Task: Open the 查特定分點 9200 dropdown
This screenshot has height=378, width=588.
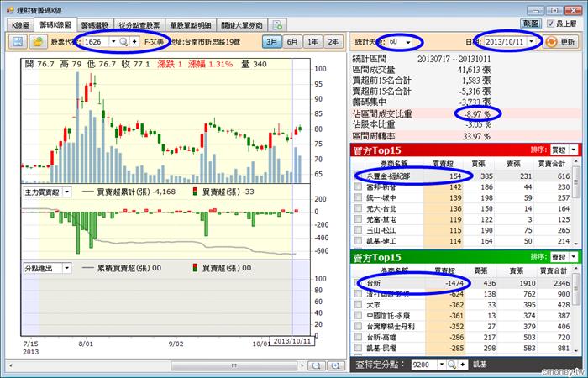Action: tap(442, 365)
